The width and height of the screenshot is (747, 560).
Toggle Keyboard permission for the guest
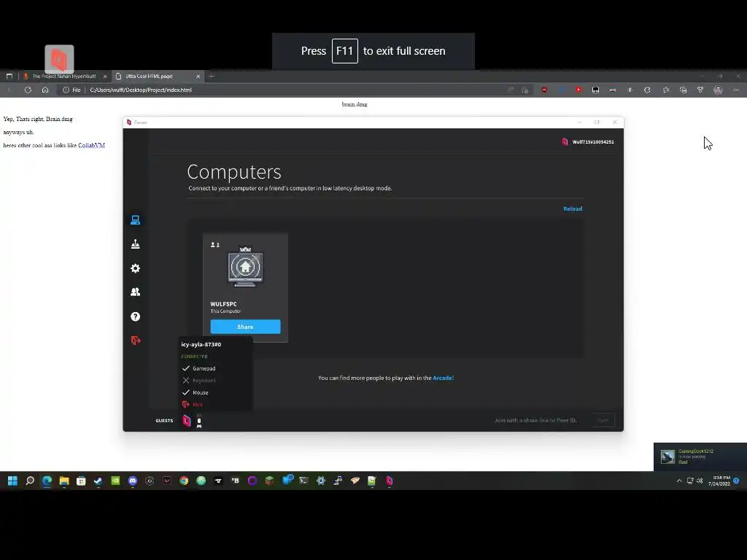[x=198, y=381]
